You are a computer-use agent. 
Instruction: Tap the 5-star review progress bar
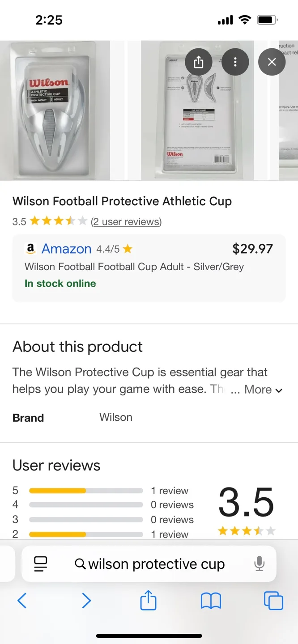coord(85,491)
